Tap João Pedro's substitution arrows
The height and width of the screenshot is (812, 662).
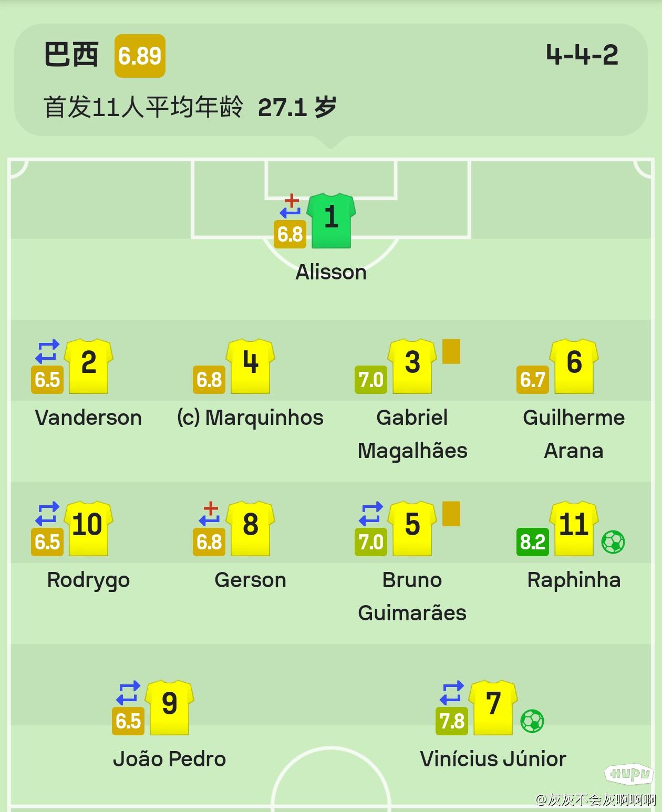click(x=128, y=693)
